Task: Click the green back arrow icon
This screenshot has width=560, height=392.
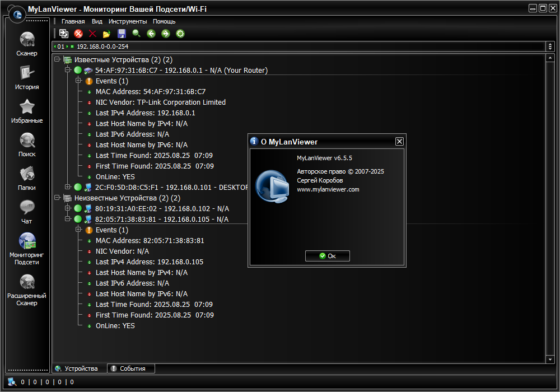Action: 151,34
